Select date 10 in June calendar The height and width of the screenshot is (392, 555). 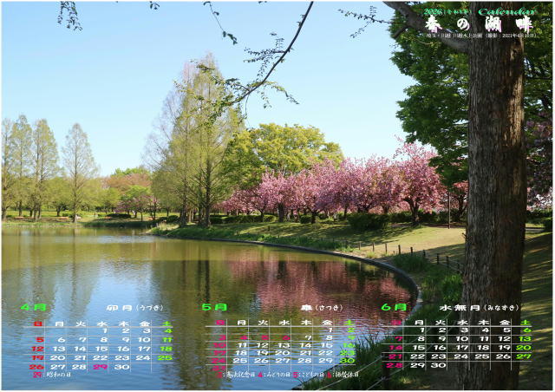[460, 338]
